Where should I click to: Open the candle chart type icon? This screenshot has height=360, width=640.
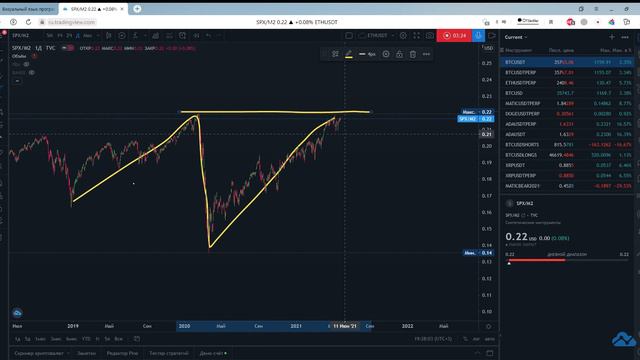pyautogui.click(x=109, y=36)
